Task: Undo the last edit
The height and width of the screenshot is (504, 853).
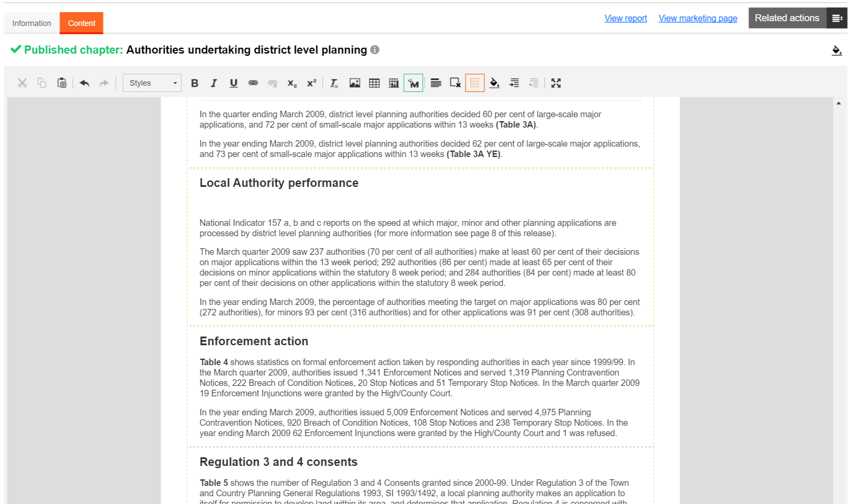Action: click(85, 83)
